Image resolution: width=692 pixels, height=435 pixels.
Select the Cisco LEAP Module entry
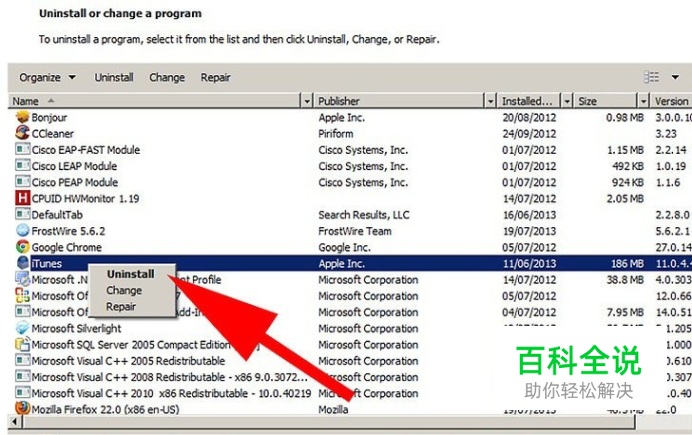click(x=74, y=166)
